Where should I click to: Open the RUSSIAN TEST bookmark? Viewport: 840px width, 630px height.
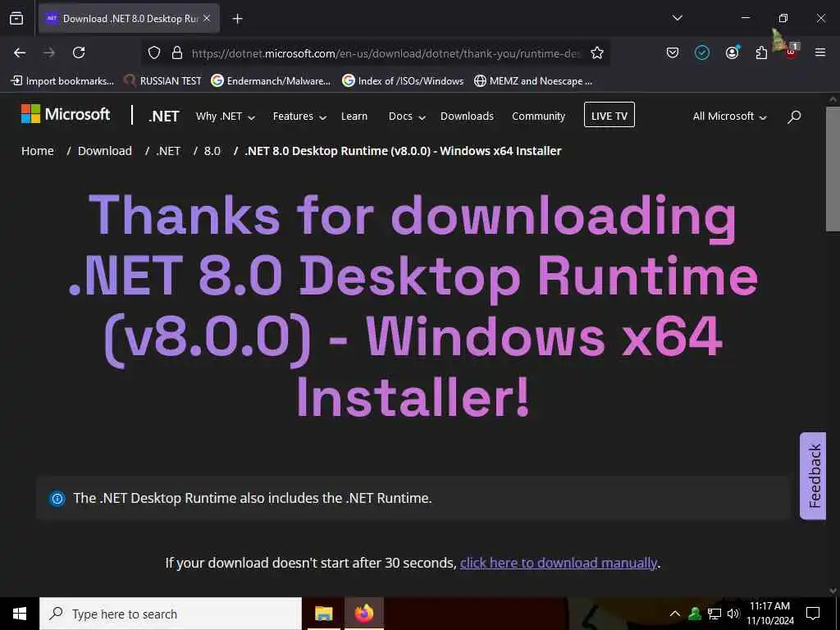[x=162, y=81]
